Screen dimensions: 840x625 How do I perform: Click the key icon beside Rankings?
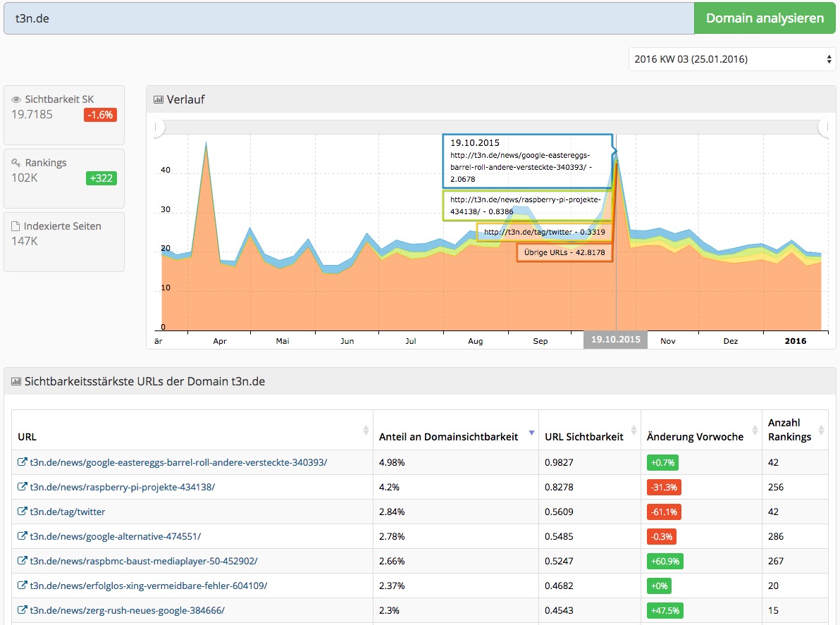(x=16, y=163)
